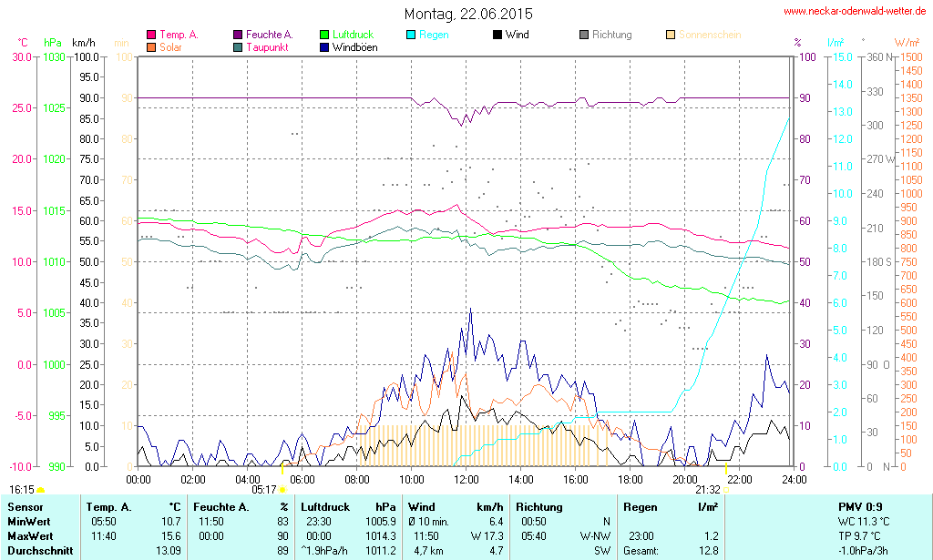Click the orange Solar legend swatch

(151, 46)
